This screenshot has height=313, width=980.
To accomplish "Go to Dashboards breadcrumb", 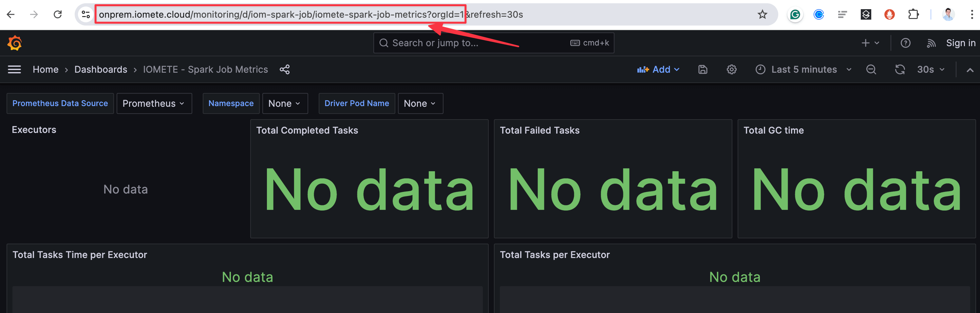I will 101,70.
